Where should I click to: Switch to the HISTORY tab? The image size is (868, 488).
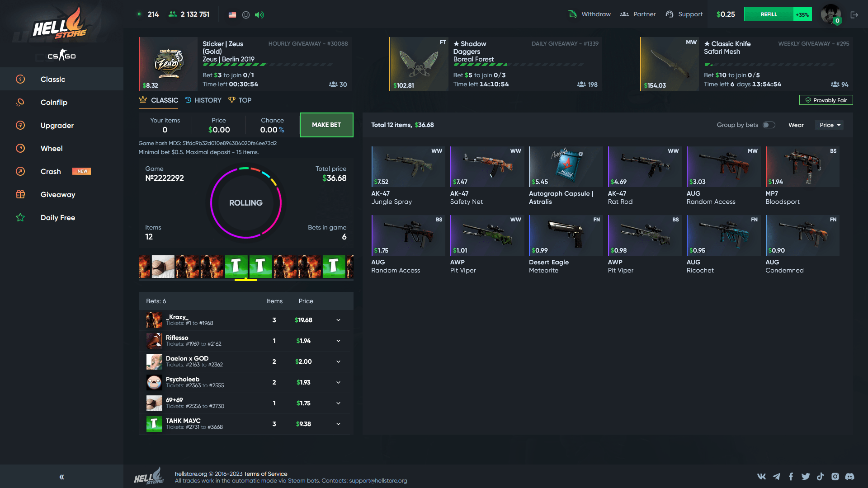[x=203, y=100]
